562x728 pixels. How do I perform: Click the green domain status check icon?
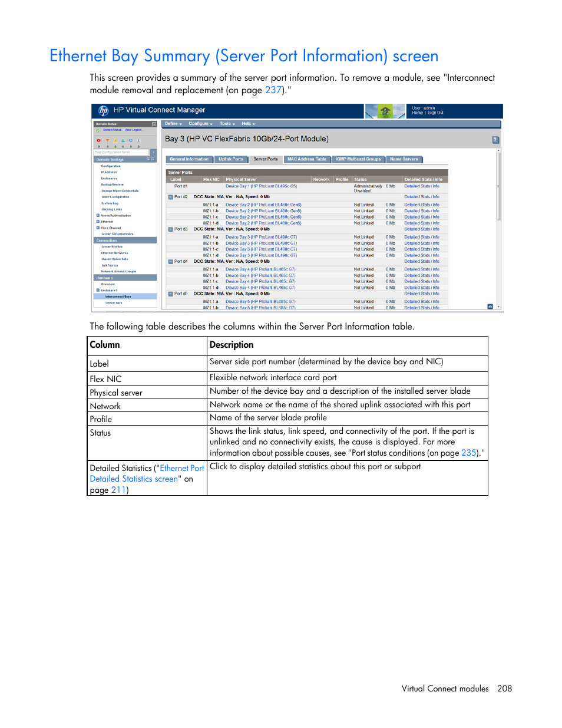tap(98, 130)
